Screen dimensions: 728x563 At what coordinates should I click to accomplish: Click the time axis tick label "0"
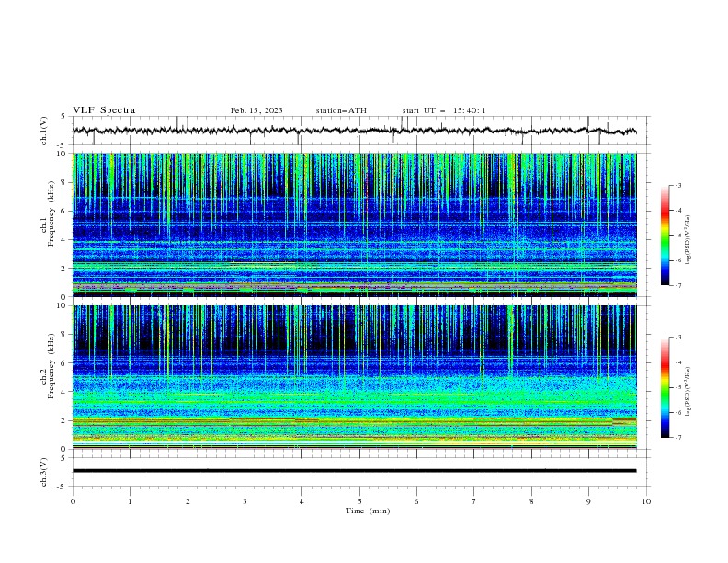pos(73,501)
